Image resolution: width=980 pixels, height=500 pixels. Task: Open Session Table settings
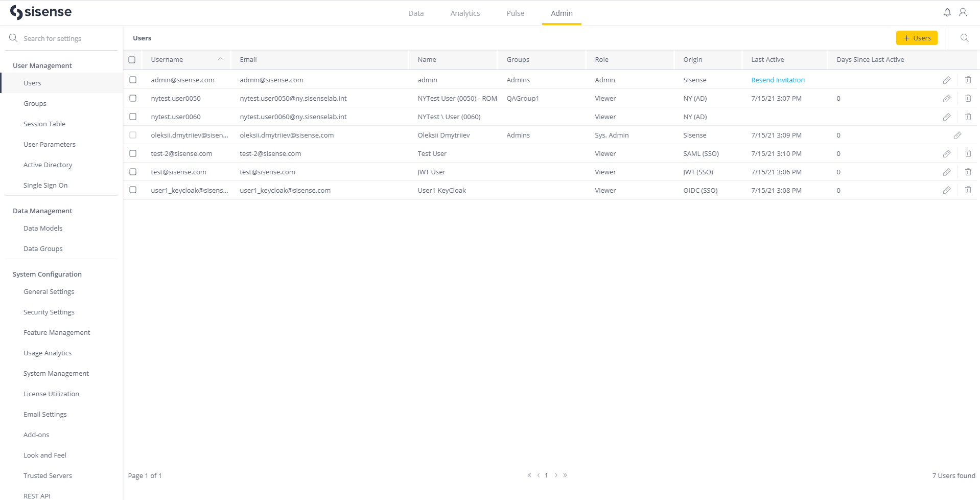(x=44, y=124)
